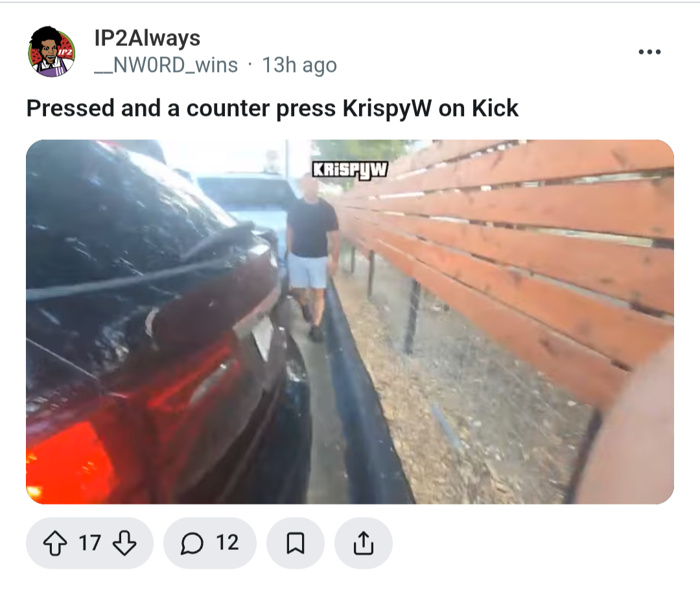Click the 13h ago timestamp
The height and width of the screenshot is (592, 700).
coord(299,65)
